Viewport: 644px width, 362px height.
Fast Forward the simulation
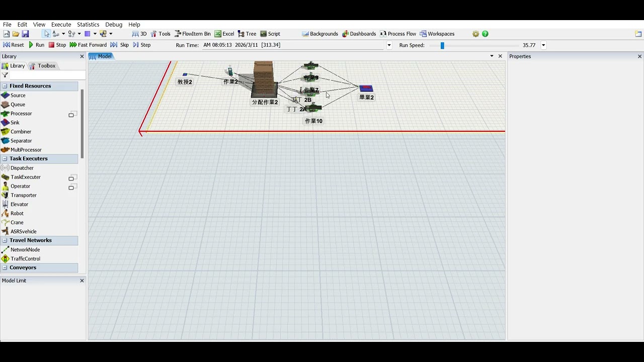[88, 45]
